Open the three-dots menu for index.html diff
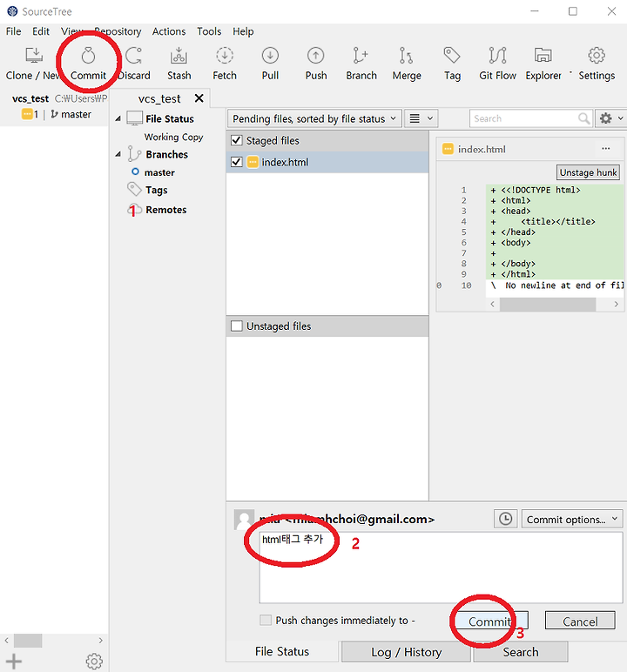 coord(605,149)
